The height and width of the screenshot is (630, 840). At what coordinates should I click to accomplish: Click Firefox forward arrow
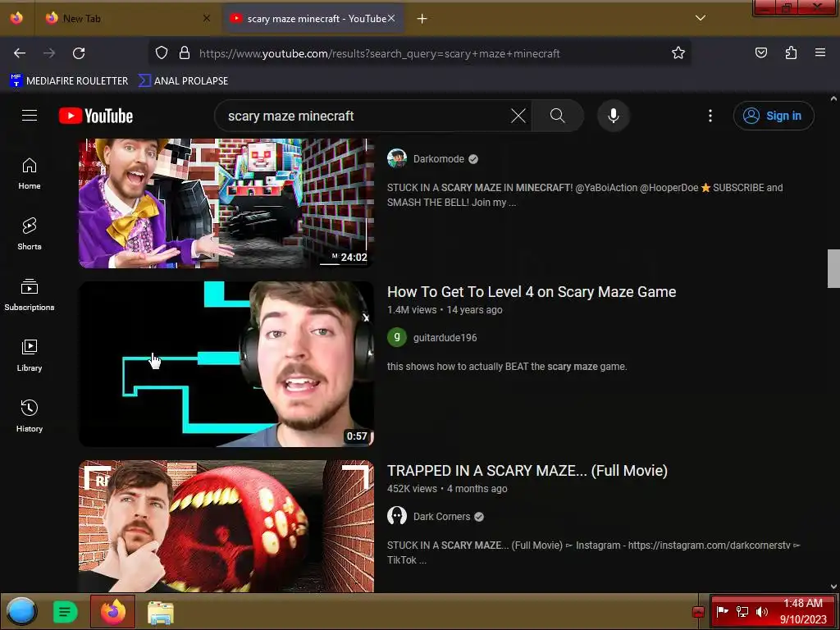[49, 53]
